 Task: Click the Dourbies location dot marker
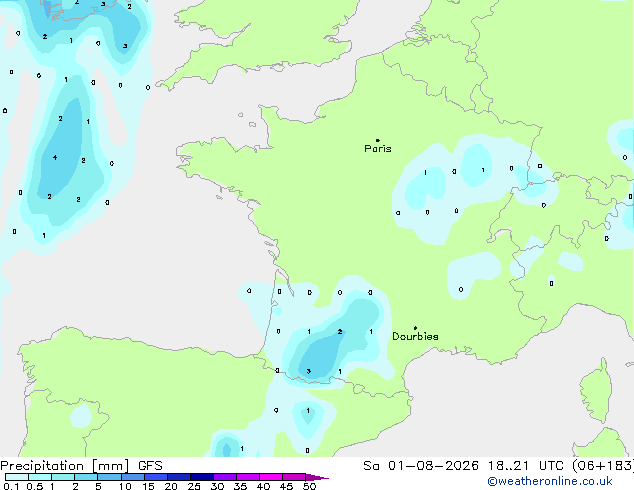point(415,328)
